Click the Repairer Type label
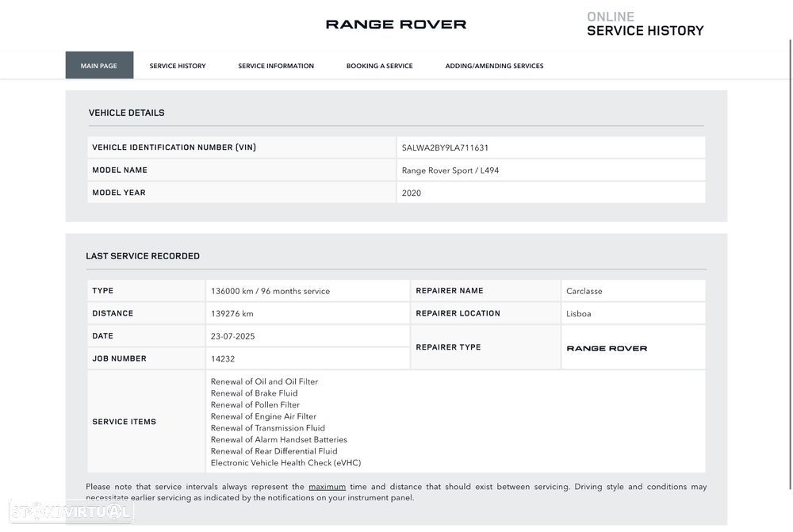Image resolution: width=793 pixels, height=532 pixels. [x=449, y=347]
